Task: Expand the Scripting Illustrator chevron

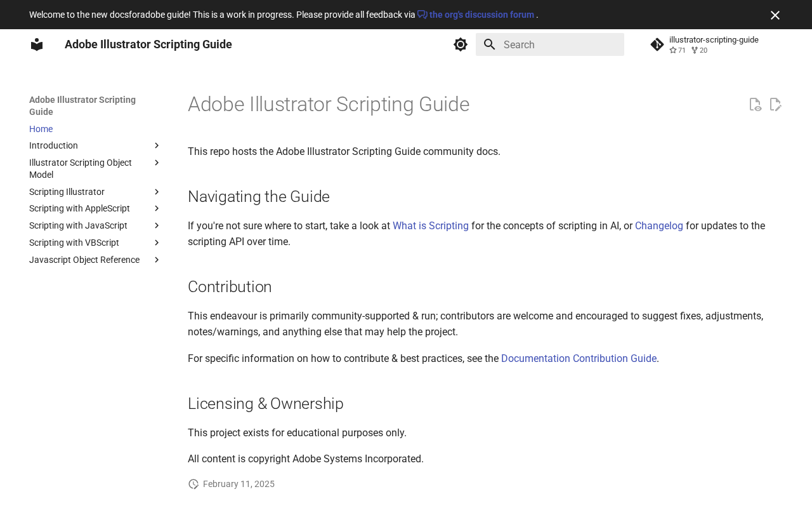Action: (157, 192)
